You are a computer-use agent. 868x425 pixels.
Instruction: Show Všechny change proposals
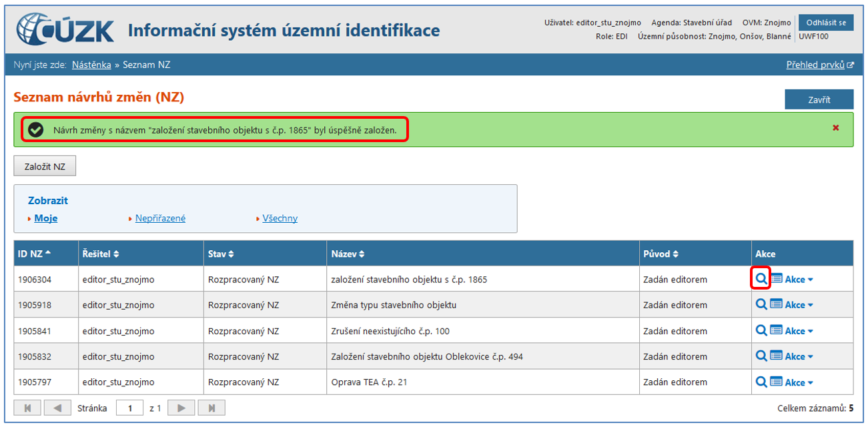tap(280, 218)
